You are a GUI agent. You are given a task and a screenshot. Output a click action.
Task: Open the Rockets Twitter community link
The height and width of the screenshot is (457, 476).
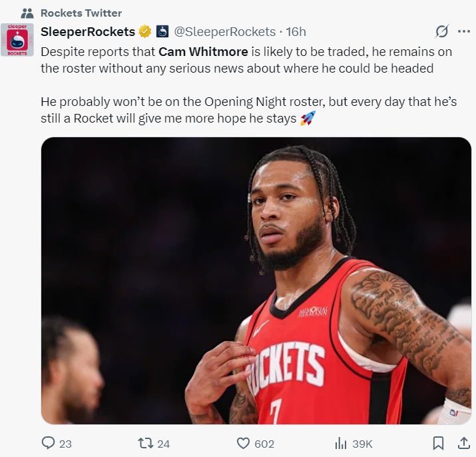click(81, 13)
